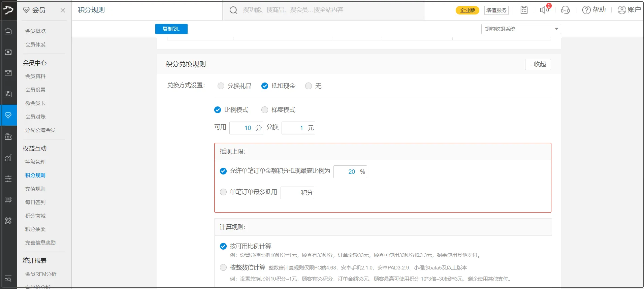
Task: Click the 增值服务 button
Action: tap(496, 10)
